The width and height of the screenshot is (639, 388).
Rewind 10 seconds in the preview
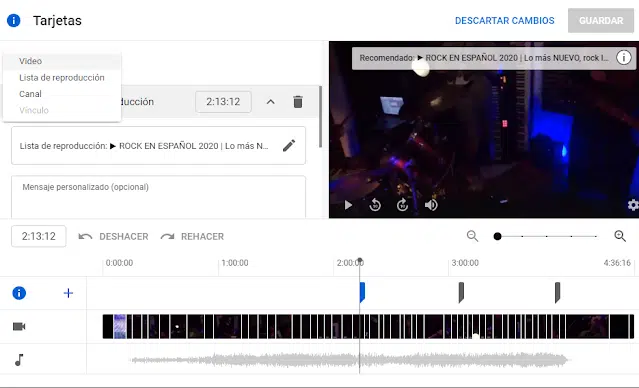click(x=375, y=205)
